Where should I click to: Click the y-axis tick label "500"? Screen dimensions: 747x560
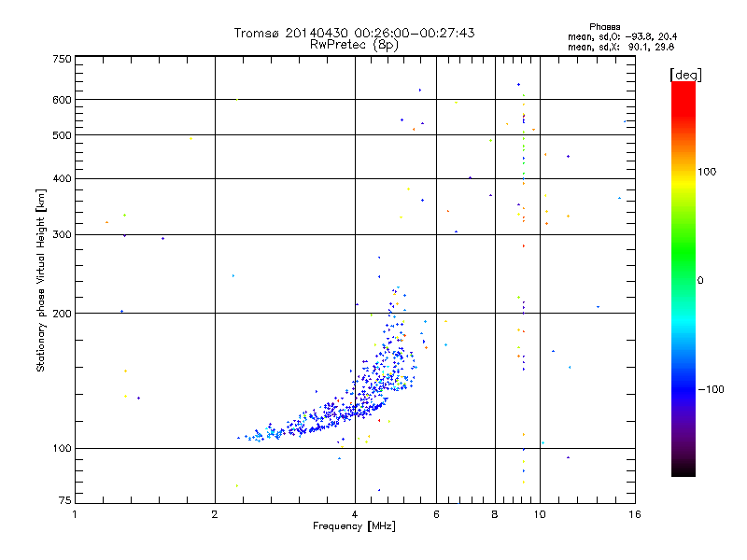pos(62,135)
